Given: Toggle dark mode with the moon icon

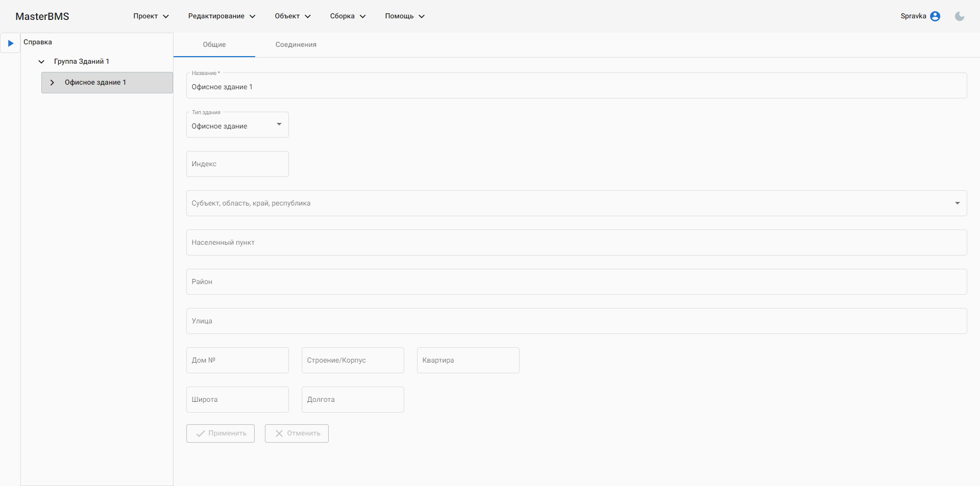Looking at the screenshot, I should point(960,16).
